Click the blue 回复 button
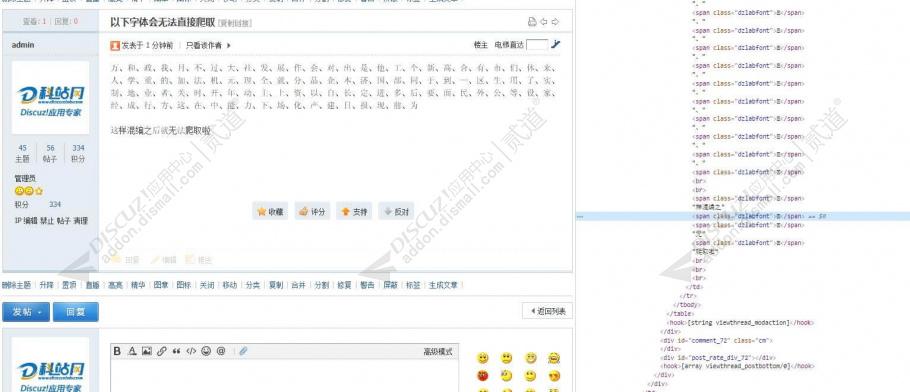This screenshot has width=910, height=392. tap(75, 312)
